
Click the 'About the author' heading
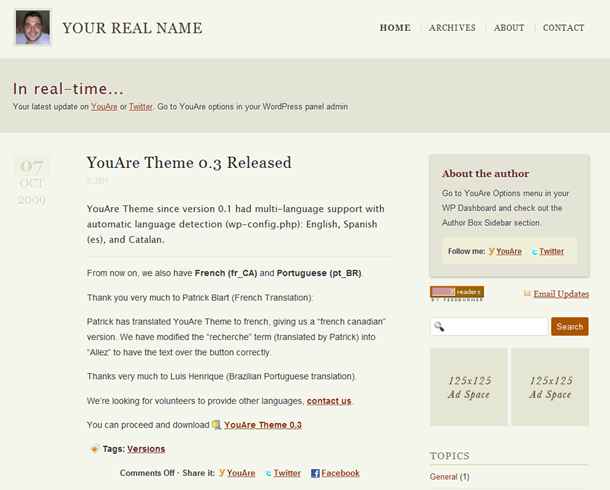click(485, 173)
